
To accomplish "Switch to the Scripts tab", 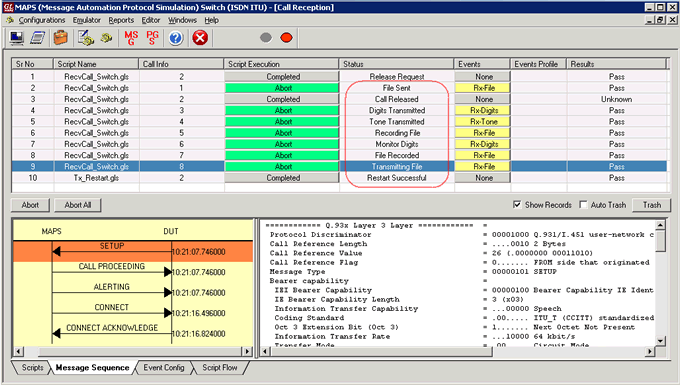I will pyautogui.click(x=33, y=368).
